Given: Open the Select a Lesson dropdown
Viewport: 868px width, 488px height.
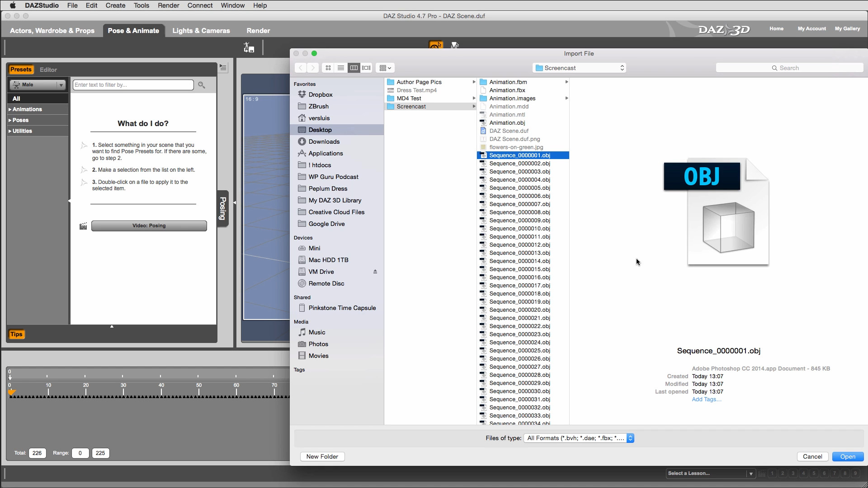Looking at the screenshot, I should coord(711,473).
